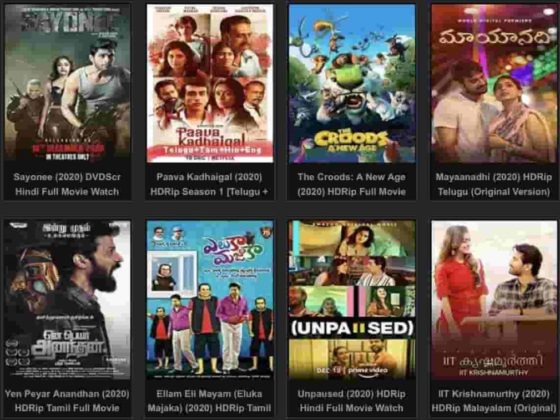Click IIT Krishnamurthy (2020) HDRip Malayalam link
The image size is (560, 420).
tap(494, 401)
